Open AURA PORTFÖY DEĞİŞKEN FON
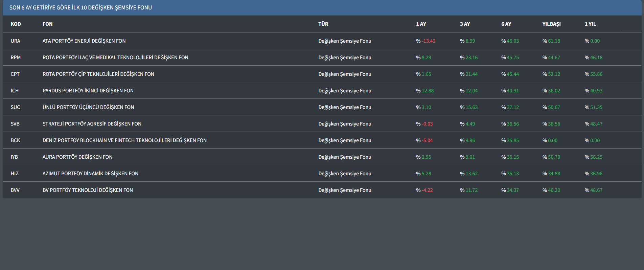644x270 pixels. pyautogui.click(x=77, y=157)
